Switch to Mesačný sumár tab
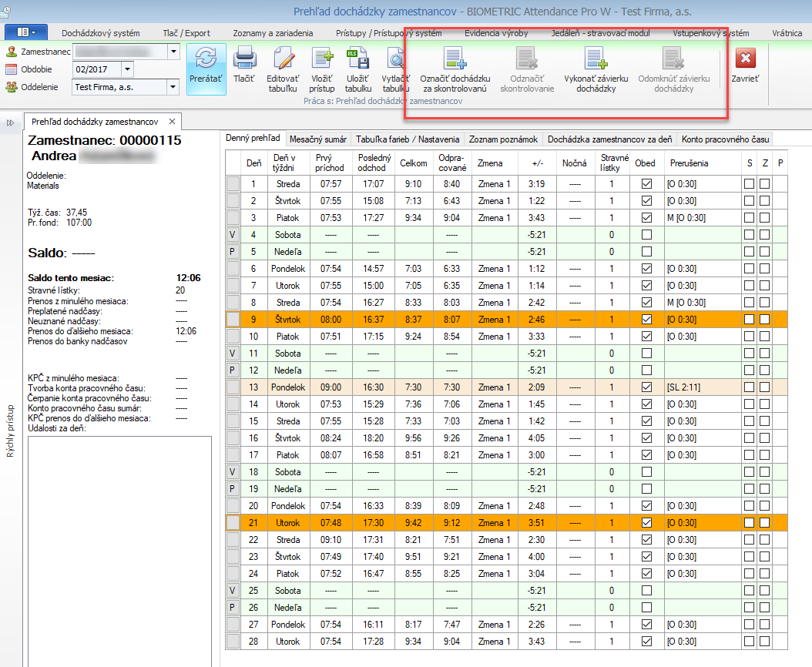This screenshot has height=667, width=812. (318, 139)
